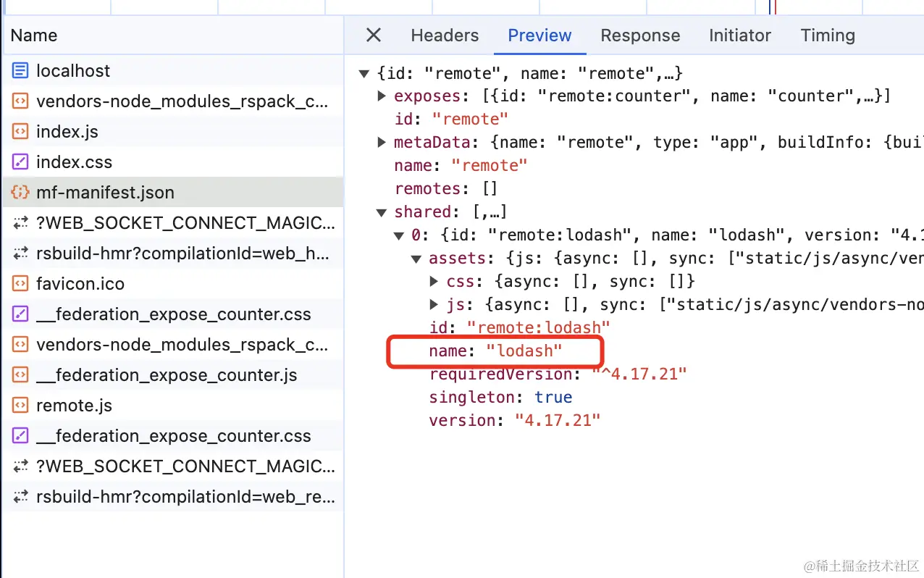
Task: Collapse the shared array
Action: [382, 212]
